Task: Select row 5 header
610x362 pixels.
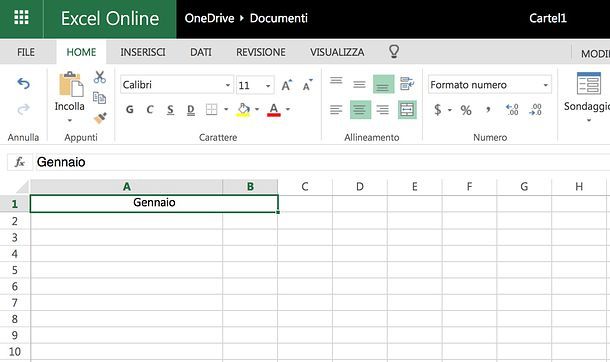Action: pyautogui.click(x=15, y=270)
